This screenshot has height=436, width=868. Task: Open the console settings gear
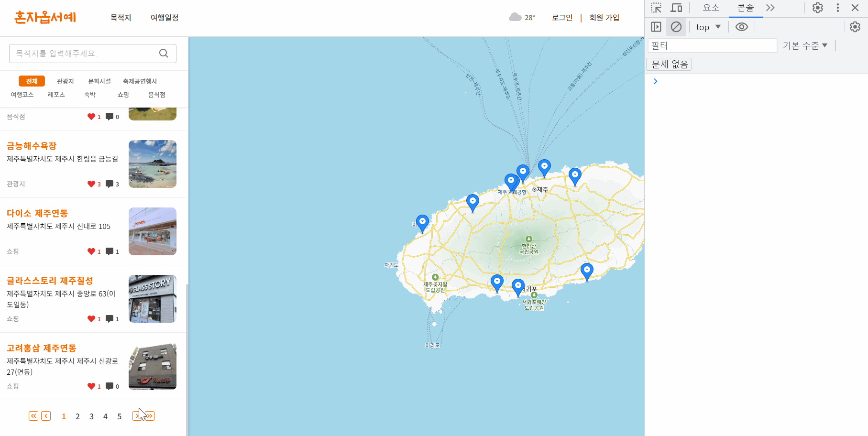(855, 27)
